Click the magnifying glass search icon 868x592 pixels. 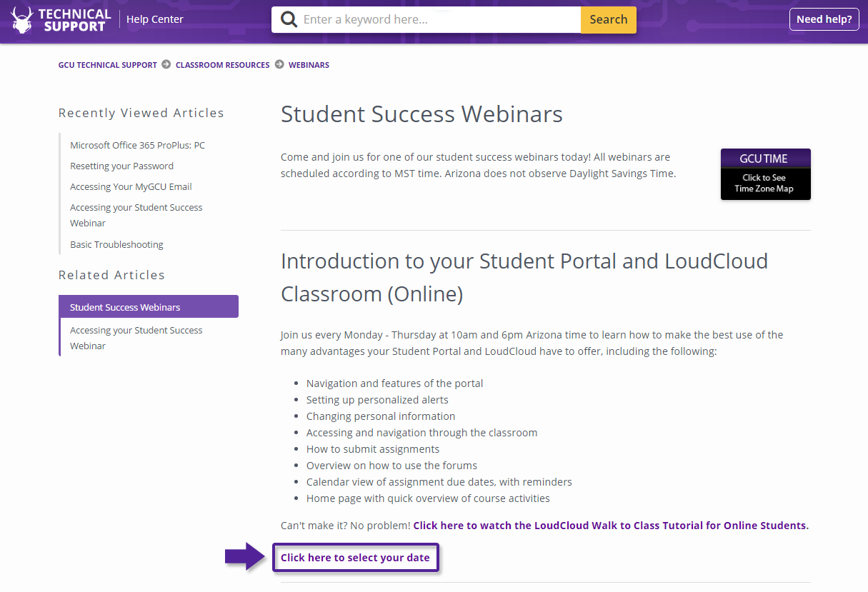pos(289,19)
